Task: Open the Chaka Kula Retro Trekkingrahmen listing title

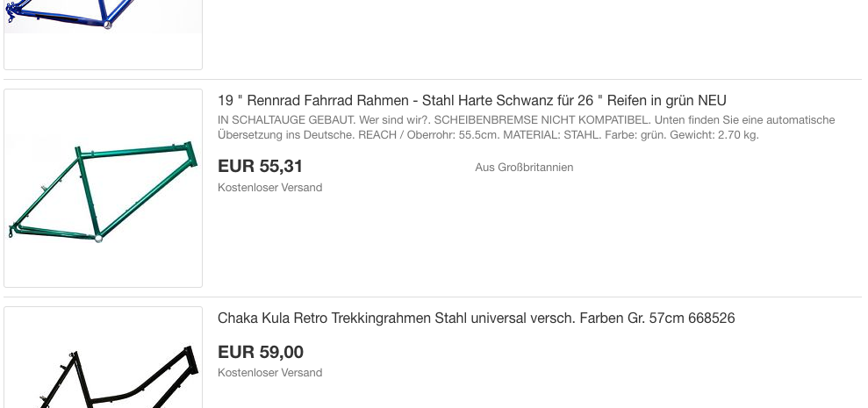Action: [476, 318]
